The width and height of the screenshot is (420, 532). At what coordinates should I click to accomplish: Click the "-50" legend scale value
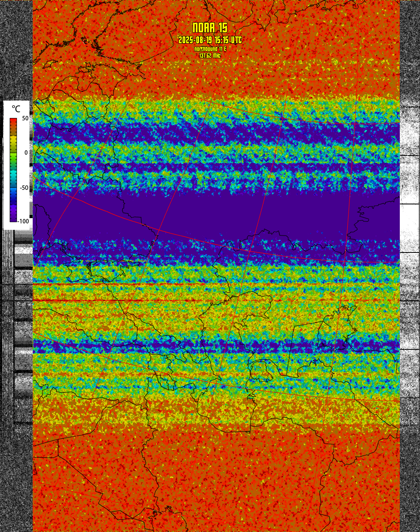click(24, 188)
